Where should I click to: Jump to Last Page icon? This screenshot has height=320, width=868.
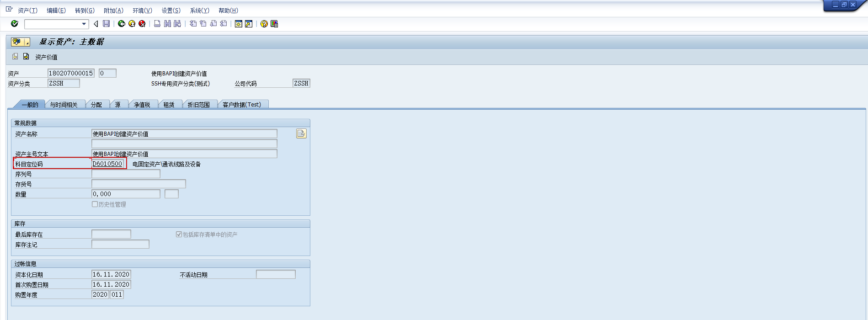point(223,24)
